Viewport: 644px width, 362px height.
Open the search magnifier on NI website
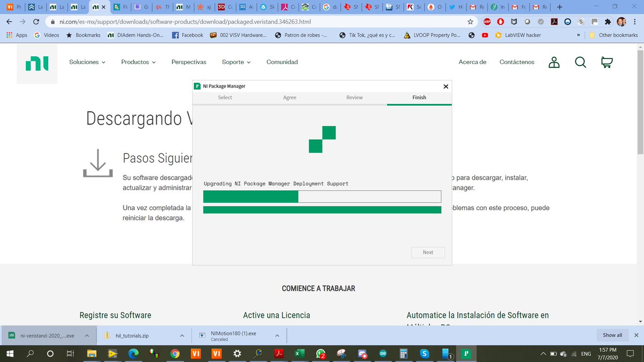[580, 62]
